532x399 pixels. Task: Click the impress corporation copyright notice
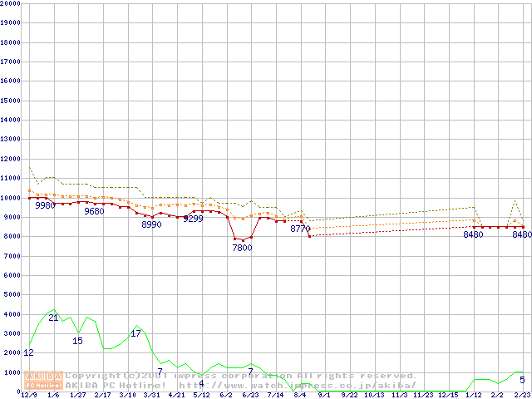tap(241, 376)
